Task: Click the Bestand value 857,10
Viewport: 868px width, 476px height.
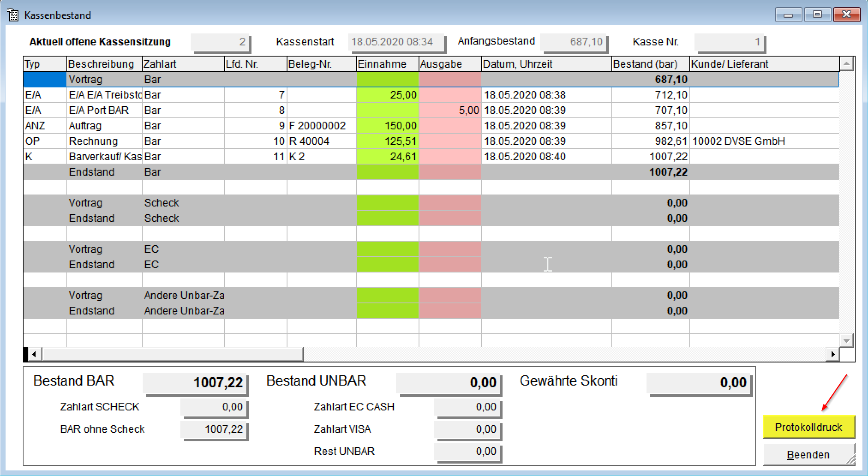Action: pos(651,126)
